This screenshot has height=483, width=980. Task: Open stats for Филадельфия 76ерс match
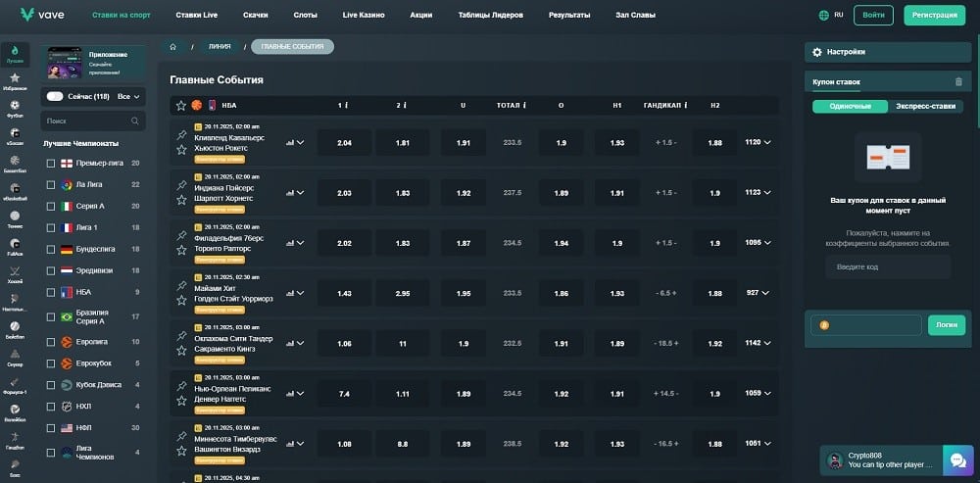point(289,242)
